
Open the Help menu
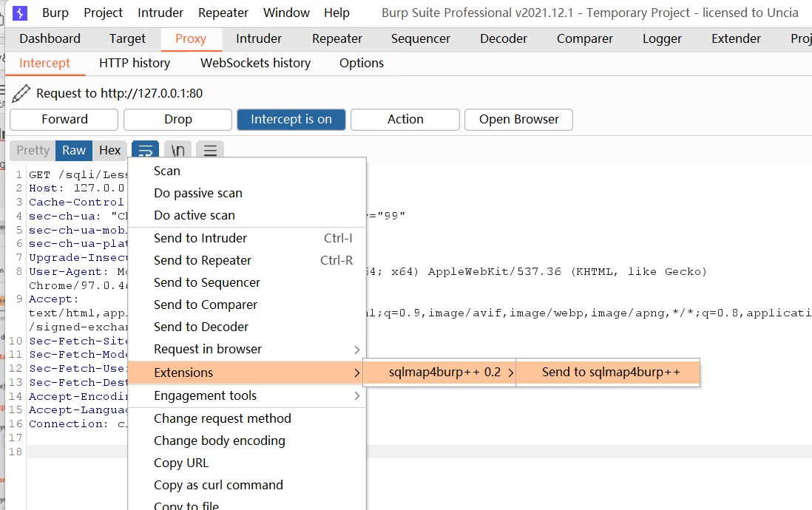coord(336,13)
